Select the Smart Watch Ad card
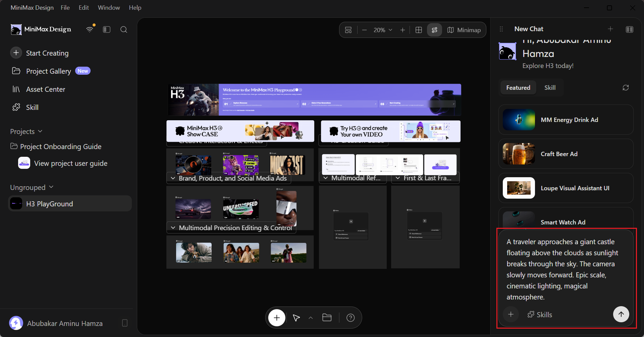 pyautogui.click(x=566, y=218)
